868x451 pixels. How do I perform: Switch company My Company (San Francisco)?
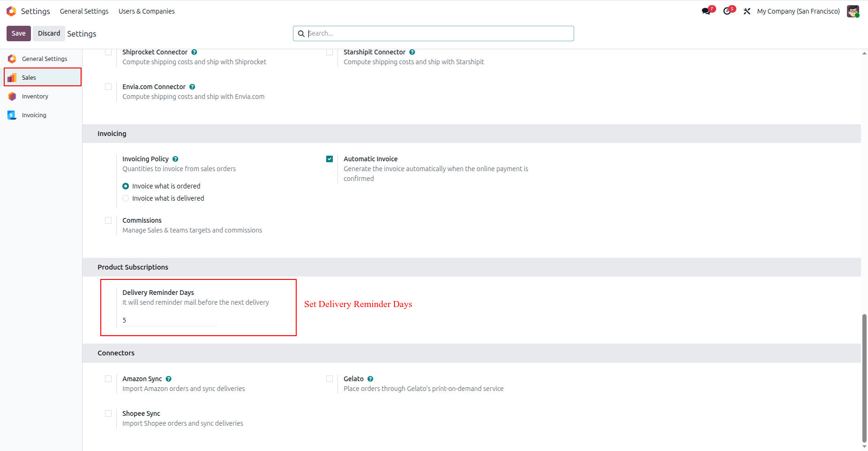[x=798, y=11]
